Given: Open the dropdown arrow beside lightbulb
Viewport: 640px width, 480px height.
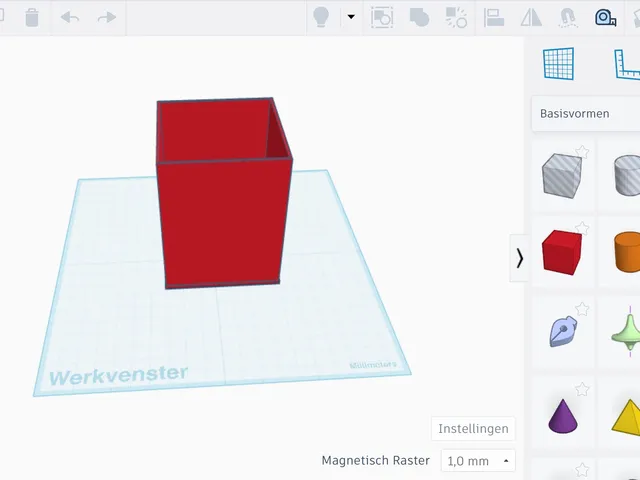Looking at the screenshot, I should (351, 17).
